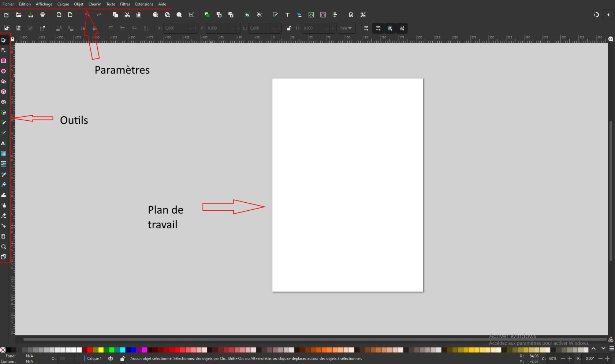Select the Eraser tool
Viewport: 615px width, 364px height.
tap(4, 215)
